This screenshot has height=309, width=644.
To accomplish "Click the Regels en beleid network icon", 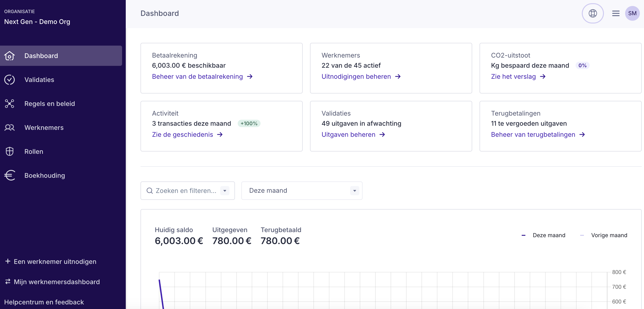I will [9, 104].
